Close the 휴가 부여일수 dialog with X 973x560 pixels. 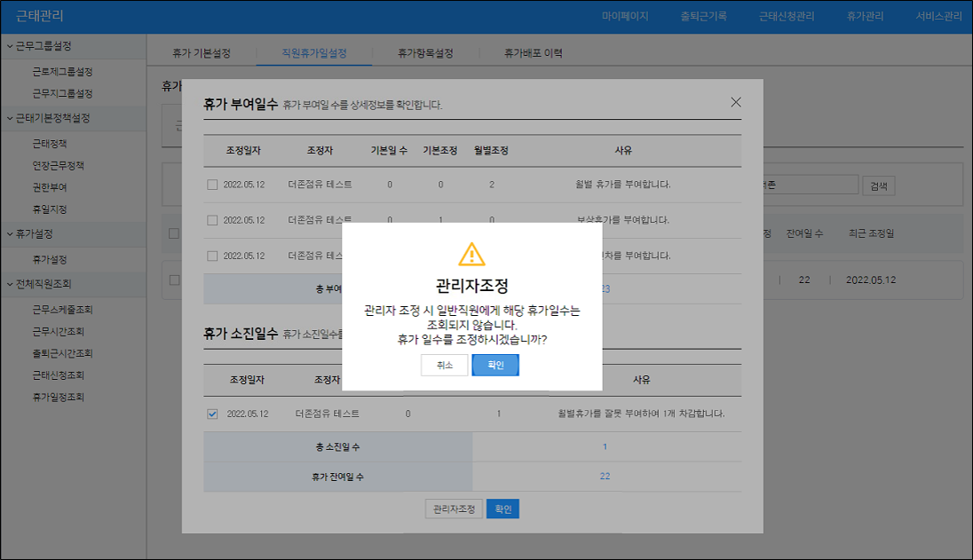735,102
